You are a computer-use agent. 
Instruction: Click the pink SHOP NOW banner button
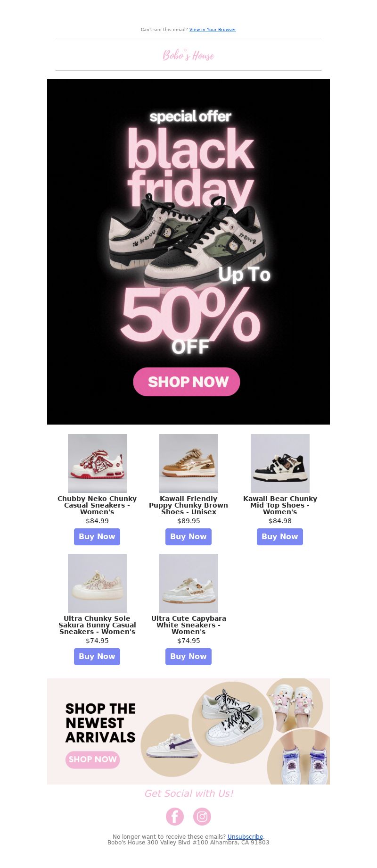187,382
